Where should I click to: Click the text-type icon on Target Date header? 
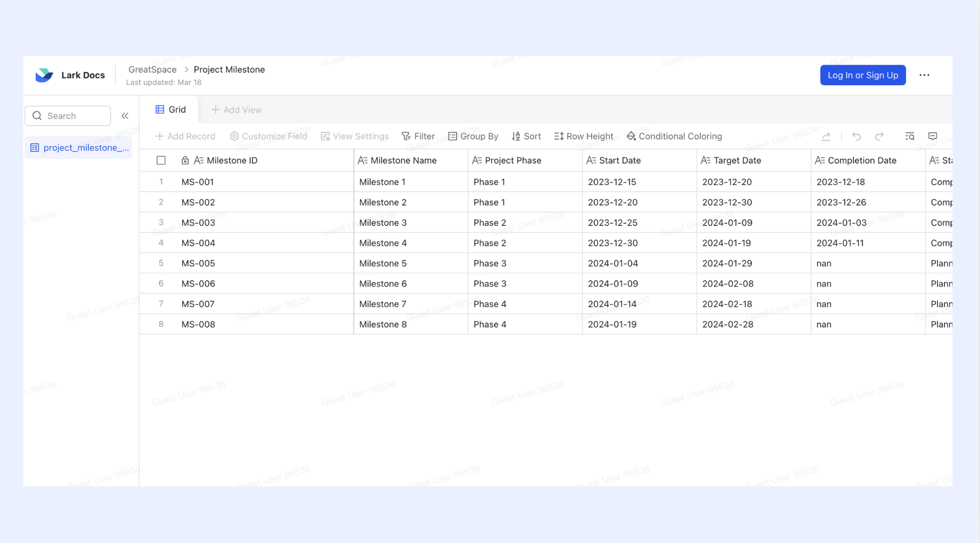(705, 160)
